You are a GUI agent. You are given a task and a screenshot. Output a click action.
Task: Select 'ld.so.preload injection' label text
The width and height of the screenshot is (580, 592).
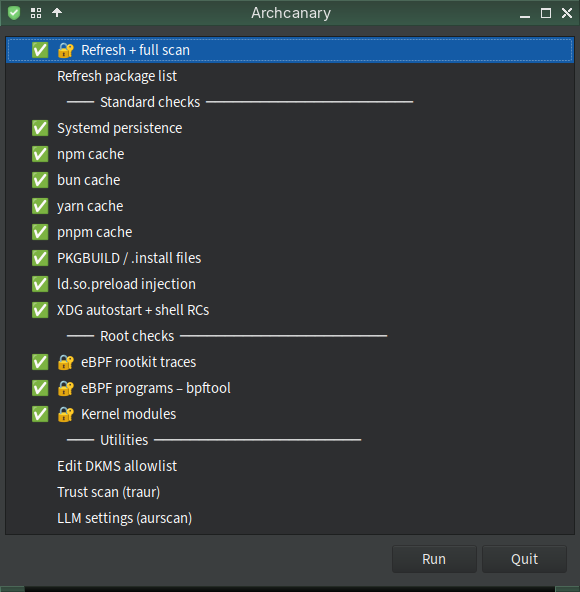pos(126,284)
